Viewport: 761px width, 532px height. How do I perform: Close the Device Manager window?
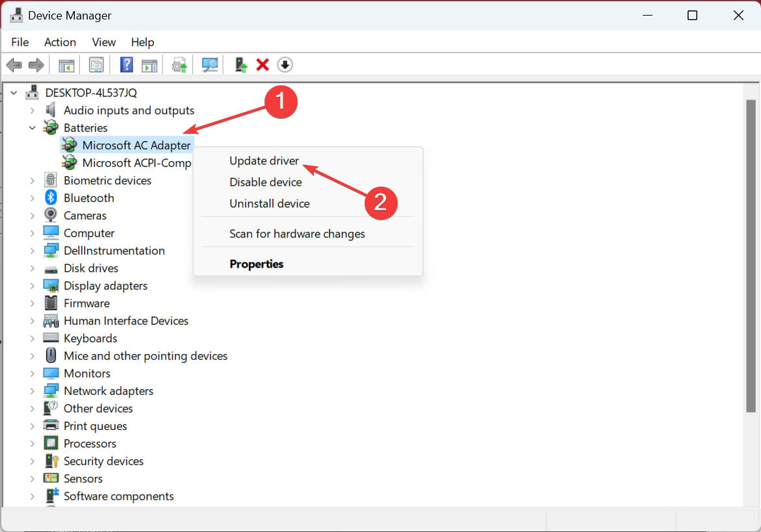pyautogui.click(x=738, y=16)
